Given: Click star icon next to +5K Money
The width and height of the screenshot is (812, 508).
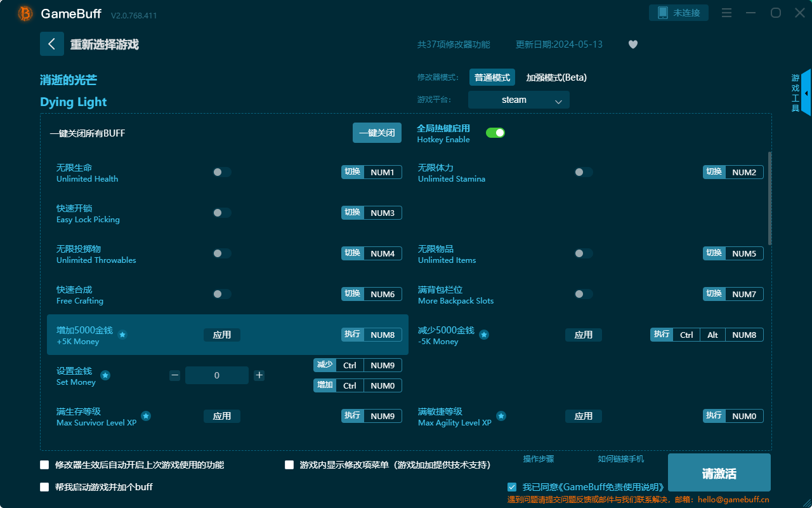Looking at the screenshot, I should pyautogui.click(x=122, y=335).
